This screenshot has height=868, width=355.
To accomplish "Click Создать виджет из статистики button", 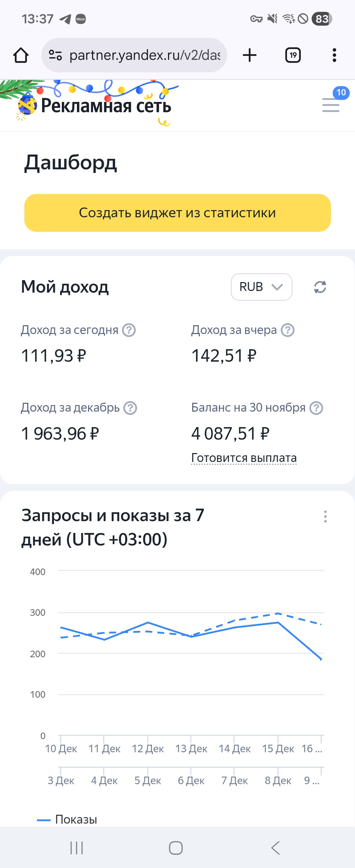I will click(177, 213).
